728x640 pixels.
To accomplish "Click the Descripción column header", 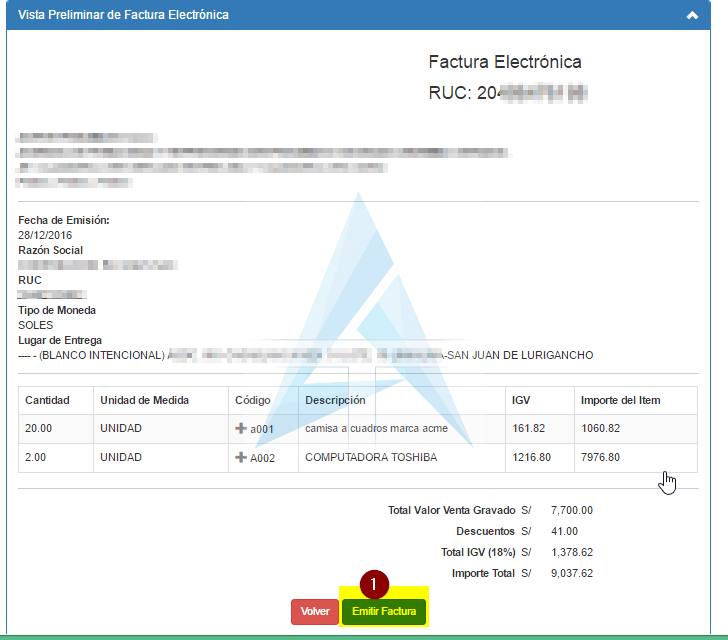I will pyautogui.click(x=335, y=400).
